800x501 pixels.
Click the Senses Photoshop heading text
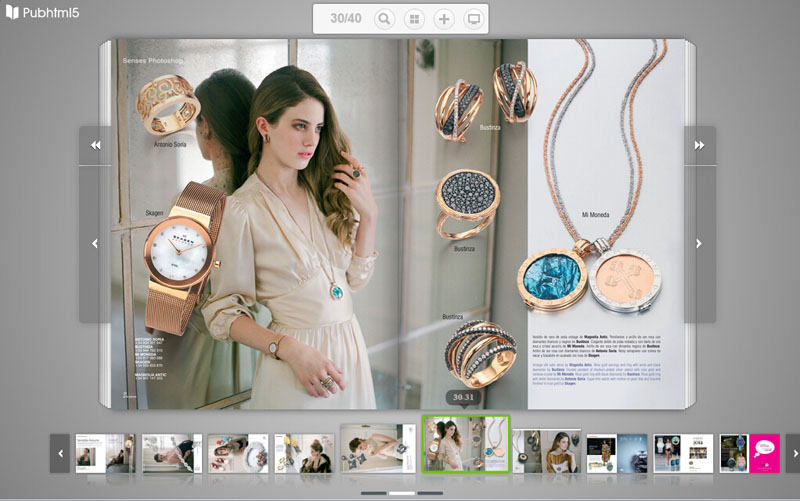tap(153, 61)
